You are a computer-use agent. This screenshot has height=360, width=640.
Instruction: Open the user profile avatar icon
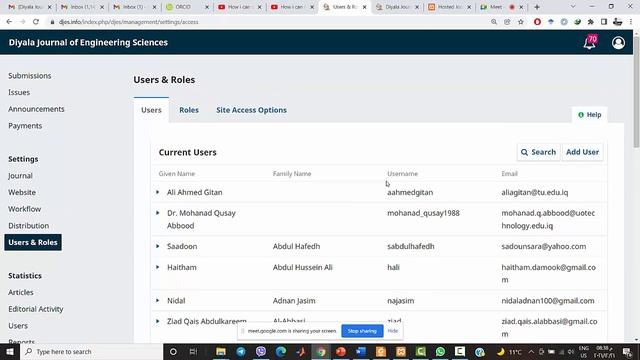tap(618, 42)
